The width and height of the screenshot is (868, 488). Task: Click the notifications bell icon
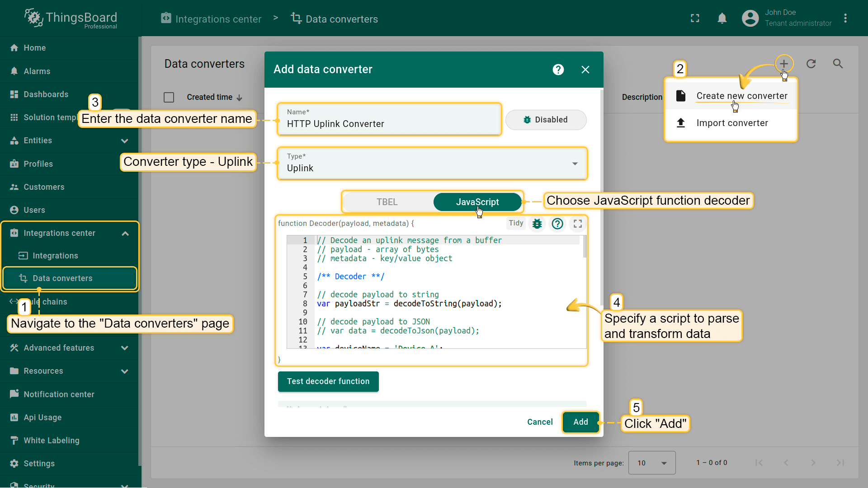(722, 19)
